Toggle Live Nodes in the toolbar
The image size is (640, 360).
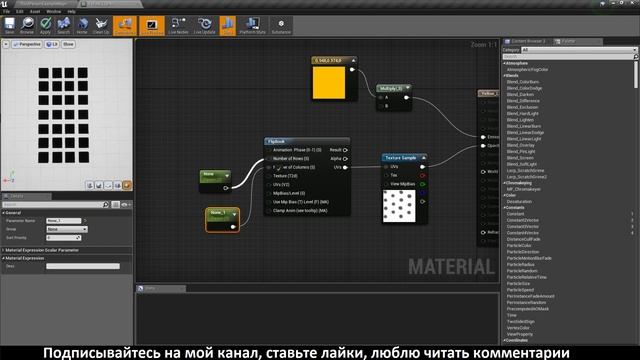pos(178,25)
